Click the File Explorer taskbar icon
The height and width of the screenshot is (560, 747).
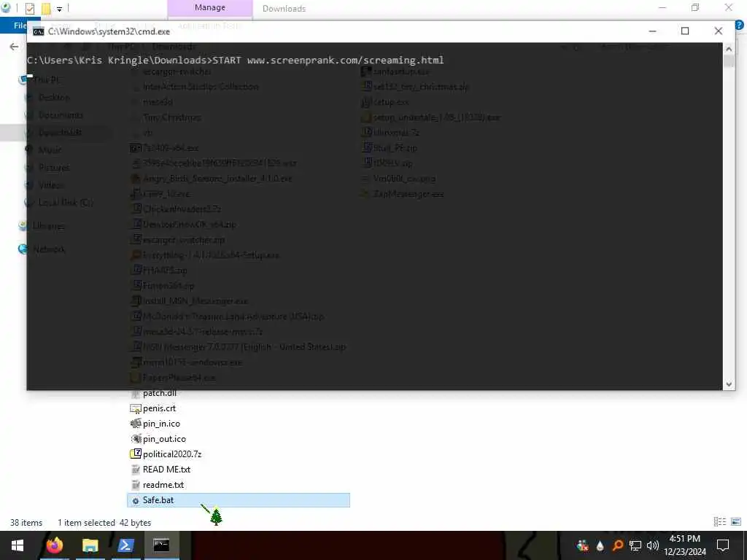[90, 545]
